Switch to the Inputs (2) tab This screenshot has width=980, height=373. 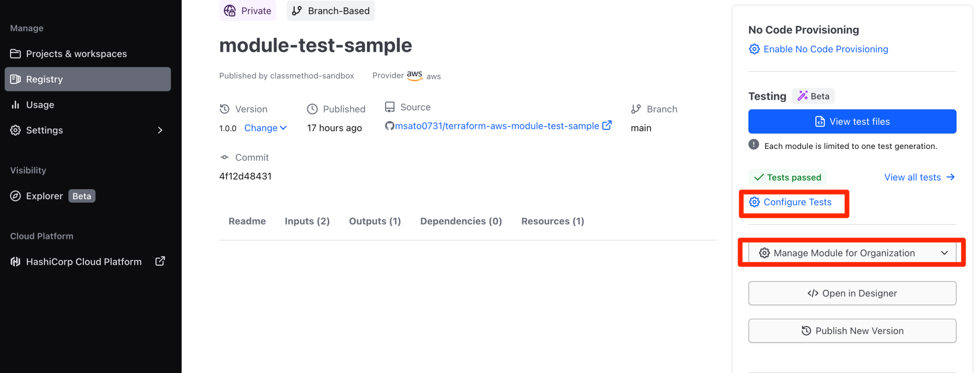pos(307,221)
